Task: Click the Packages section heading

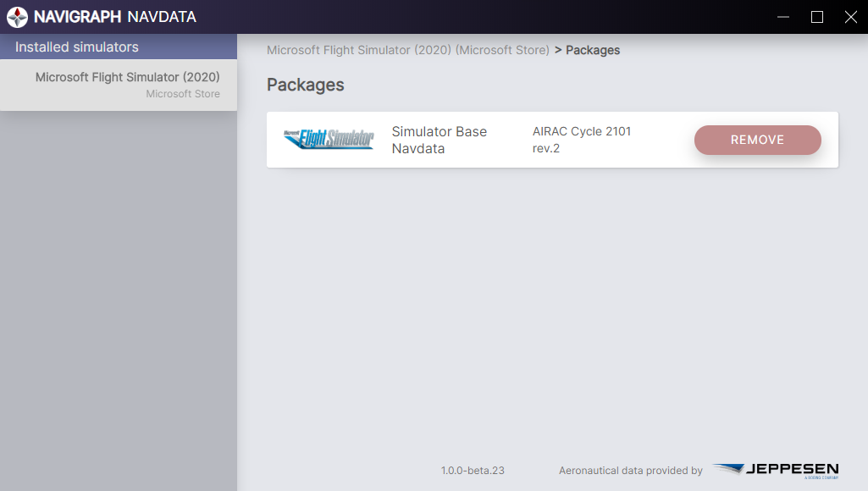Action: 305,85
